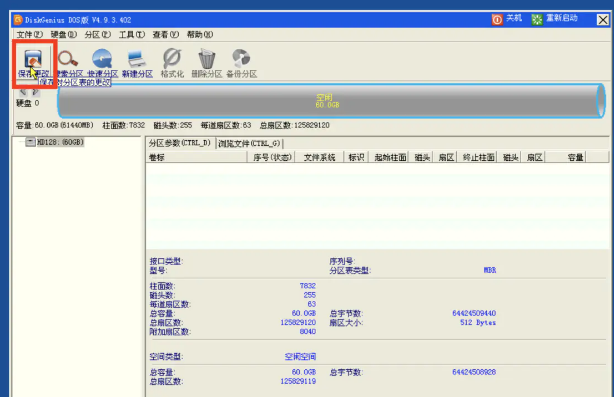
Task: Click the Serial/Status (序号(状态)) column header
Action: 272,157
